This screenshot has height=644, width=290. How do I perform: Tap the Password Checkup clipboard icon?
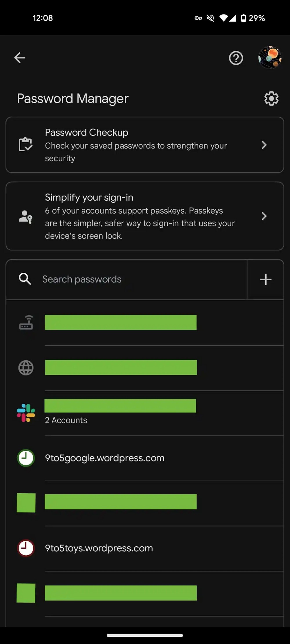[x=26, y=144]
